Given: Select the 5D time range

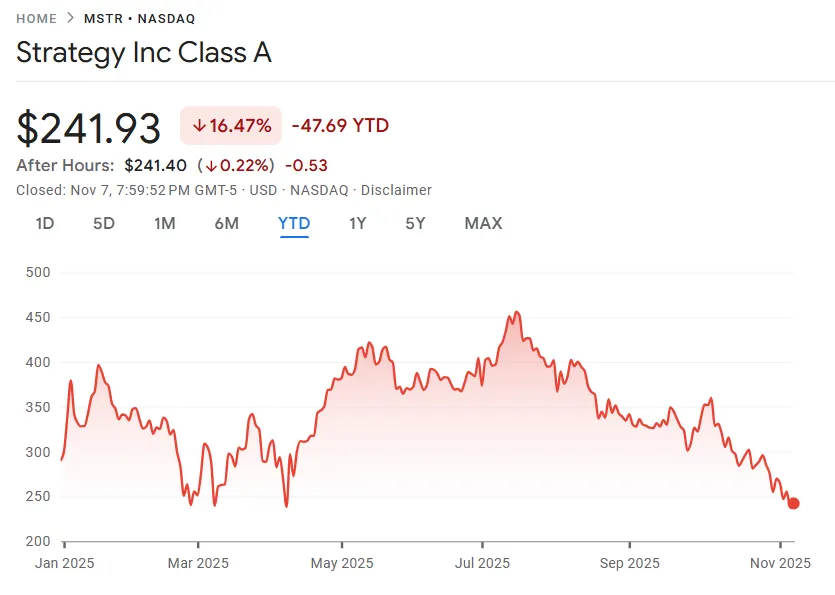Looking at the screenshot, I should coord(104,223).
